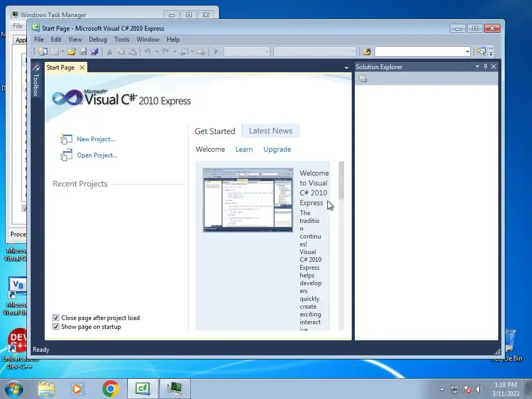Open Google Chrome from the taskbar
This screenshot has width=532, height=399.
click(110, 389)
